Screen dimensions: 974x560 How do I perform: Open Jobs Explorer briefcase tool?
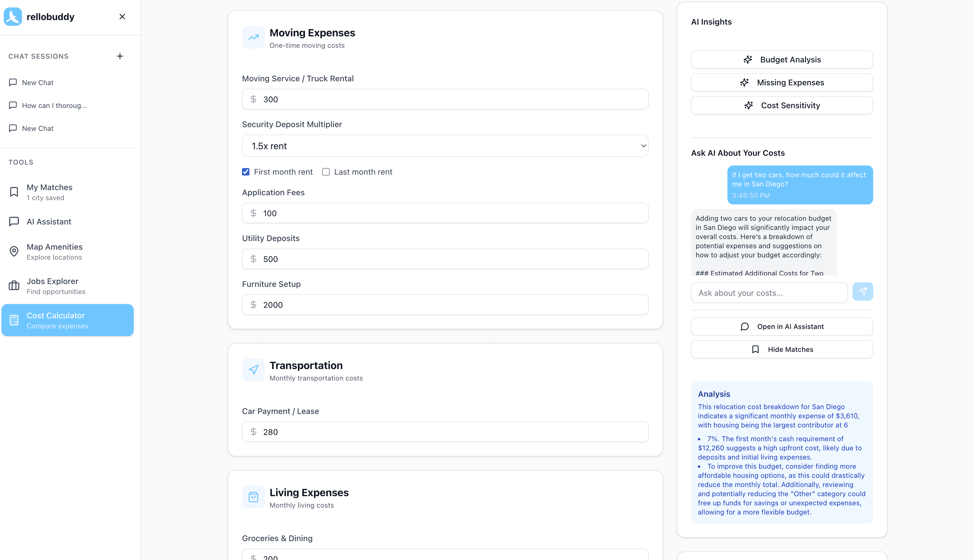(52, 286)
